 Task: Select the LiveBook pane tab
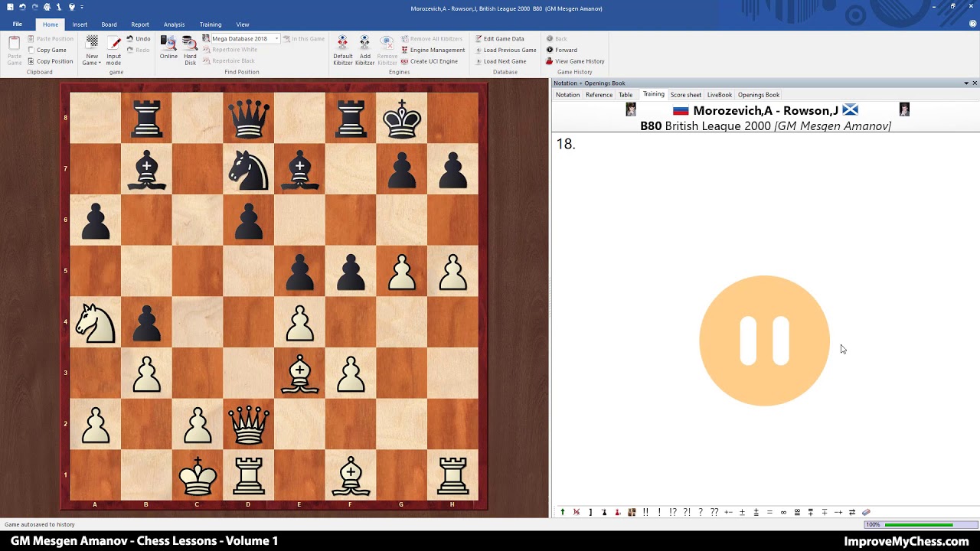click(x=720, y=95)
